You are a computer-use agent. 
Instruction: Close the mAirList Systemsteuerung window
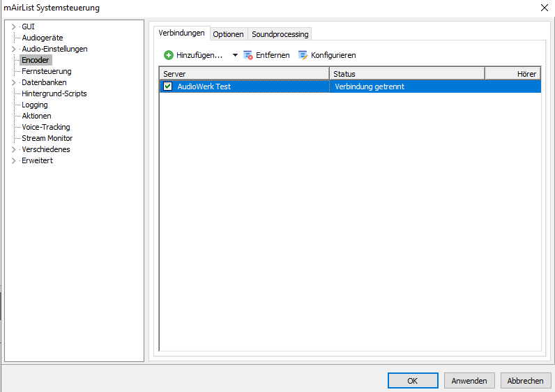coord(544,8)
